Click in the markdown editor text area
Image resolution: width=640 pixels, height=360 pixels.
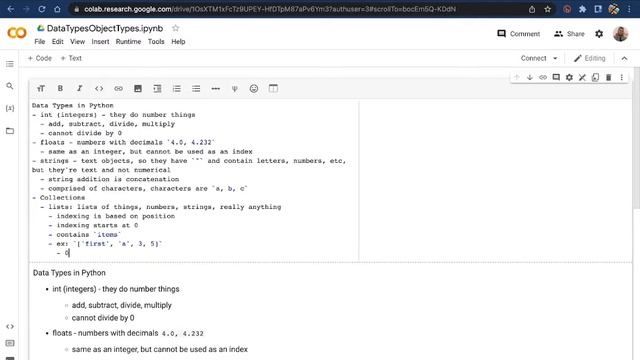(x=194, y=180)
